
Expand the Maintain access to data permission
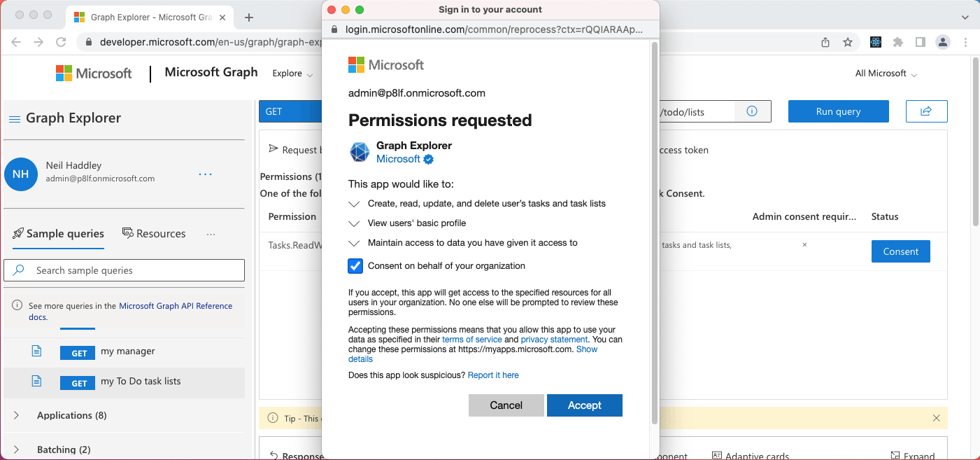(x=355, y=243)
